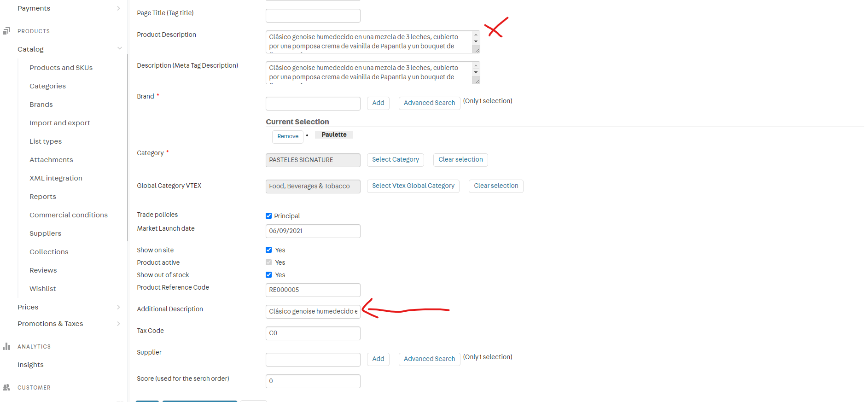Click the Analytics bar chart icon
The height and width of the screenshot is (402, 868).
click(x=6, y=346)
